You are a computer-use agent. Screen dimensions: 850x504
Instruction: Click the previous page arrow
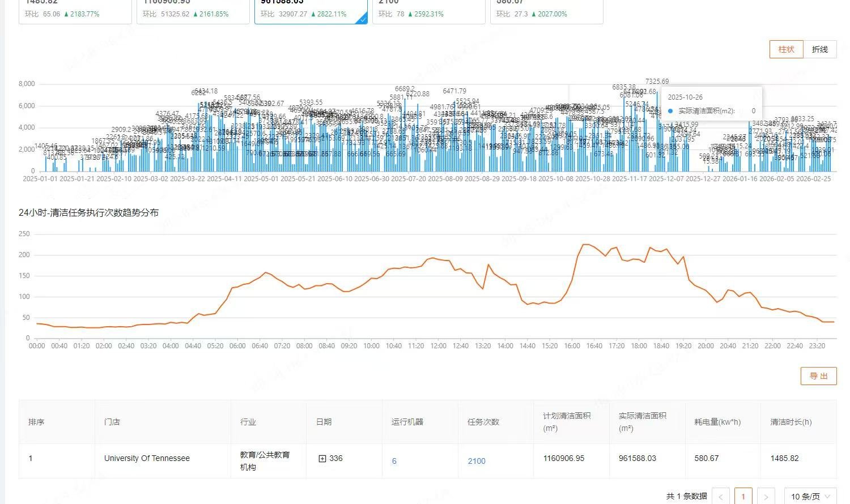(721, 496)
